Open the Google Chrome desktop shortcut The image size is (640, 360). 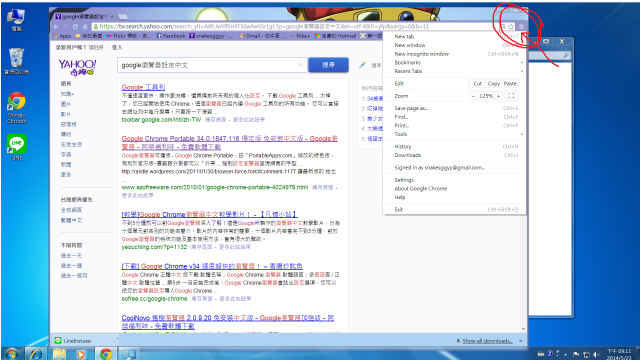16,108
